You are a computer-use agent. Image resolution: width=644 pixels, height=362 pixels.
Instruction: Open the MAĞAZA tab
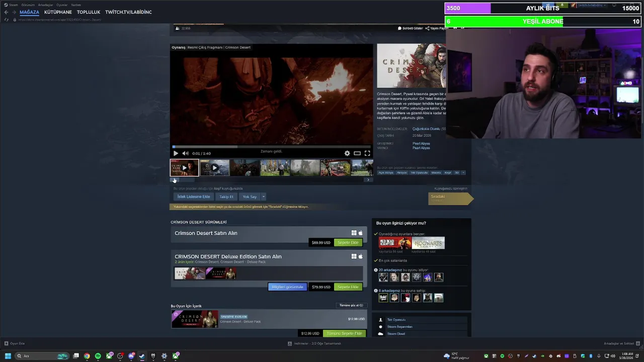(x=29, y=12)
